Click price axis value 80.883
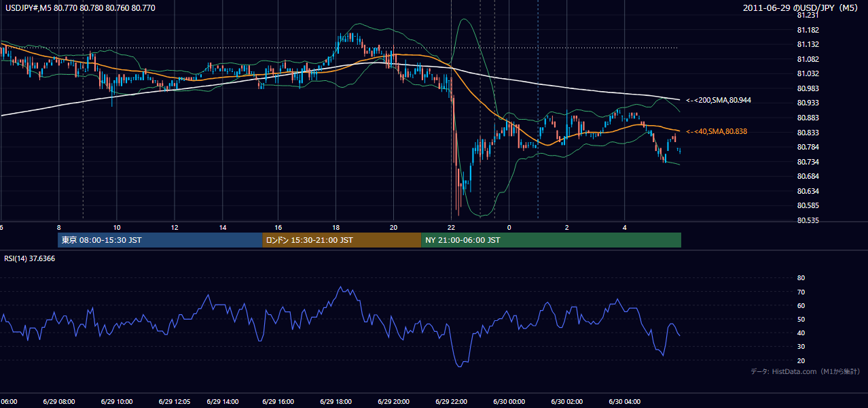This screenshot has height=408, width=868. click(808, 118)
